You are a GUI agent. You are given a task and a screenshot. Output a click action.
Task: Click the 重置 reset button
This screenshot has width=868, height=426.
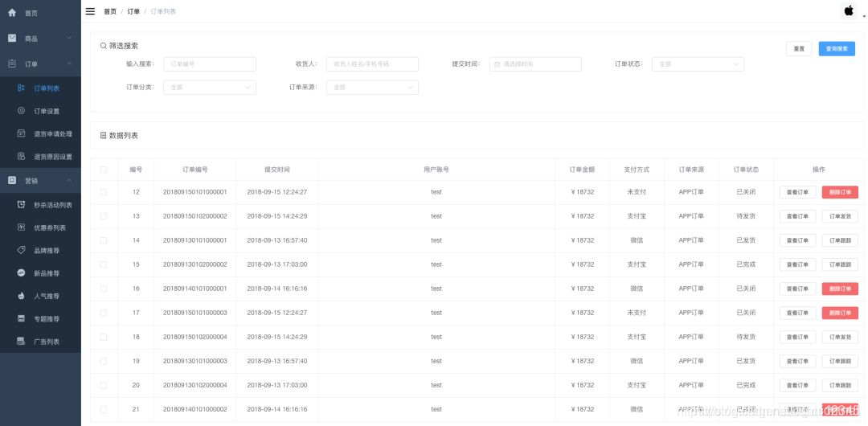(799, 49)
